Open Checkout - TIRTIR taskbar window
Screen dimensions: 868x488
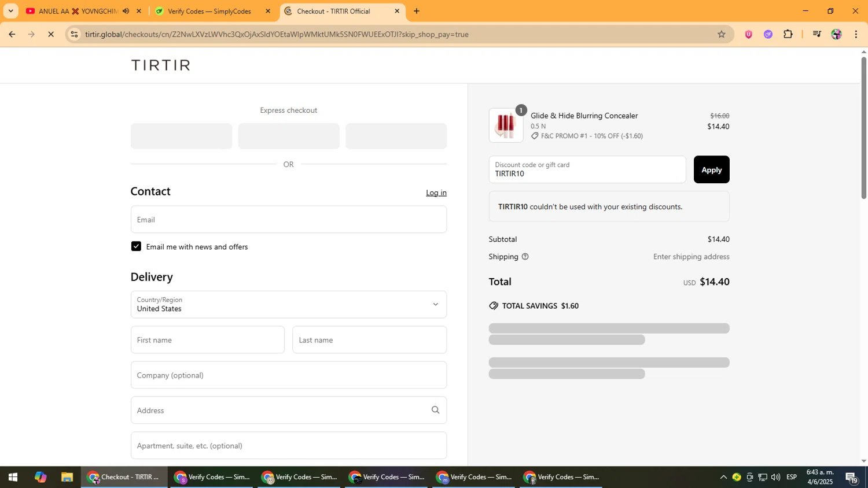(x=124, y=477)
